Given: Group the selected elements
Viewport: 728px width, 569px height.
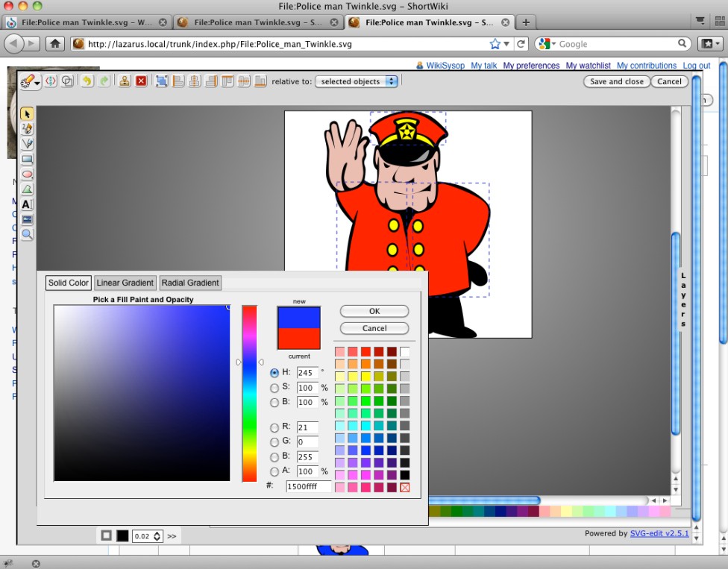Looking at the screenshot, I should (161, 81).
